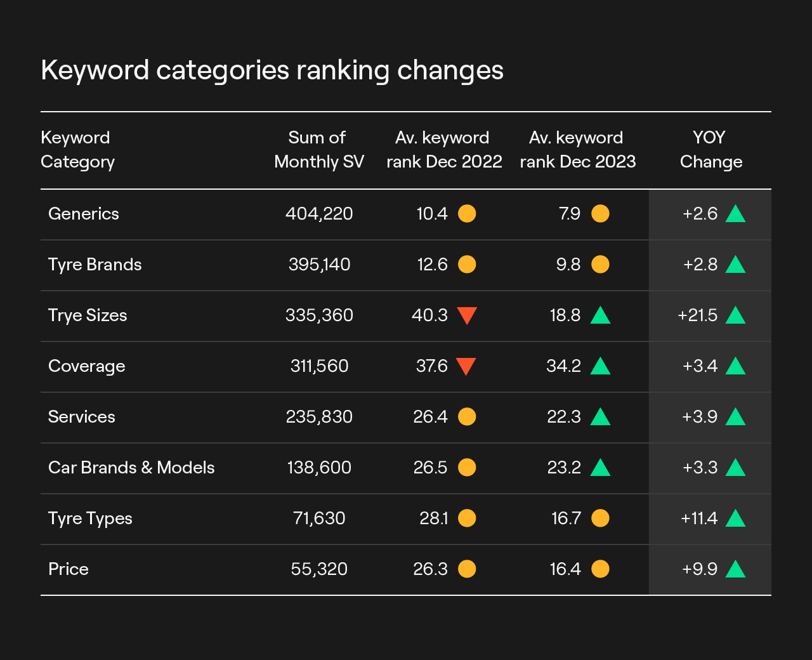Click the orange circle next to 9.8
812x660 pixels.
[600, 265]
